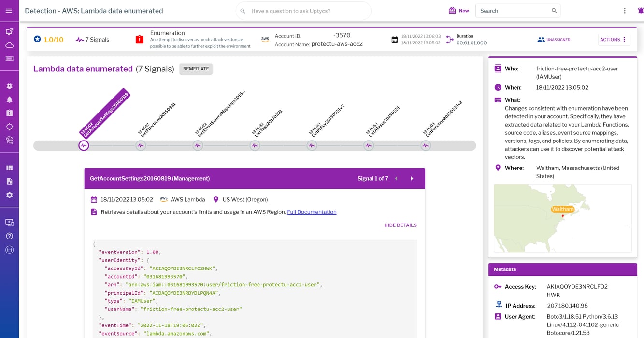The width and height of the screenshot is (644, 338).
Task: Go to the previous signal arrow
Action: pyautogui.click(x=396, y=179)
